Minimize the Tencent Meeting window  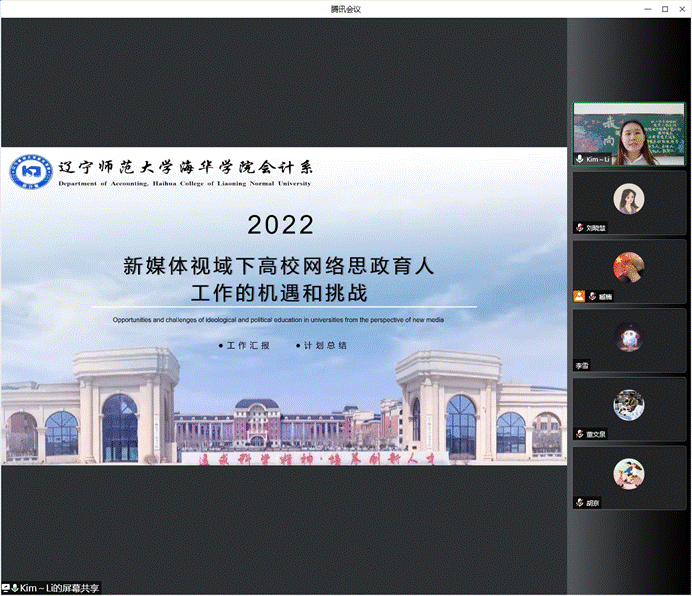(648, 8)
